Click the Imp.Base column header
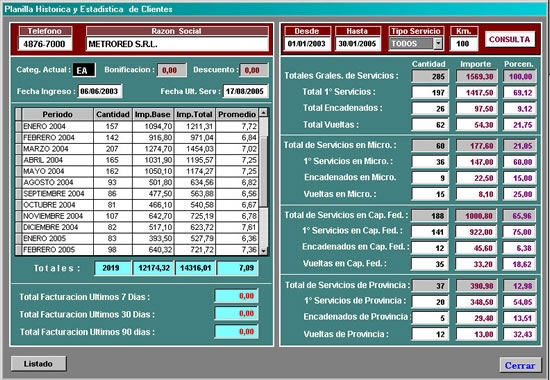 tap(153, 114)
